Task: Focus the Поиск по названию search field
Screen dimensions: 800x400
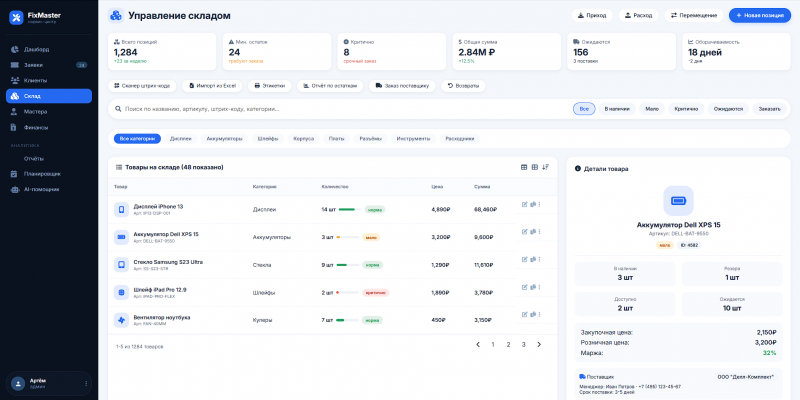Action: pos(347,109)
